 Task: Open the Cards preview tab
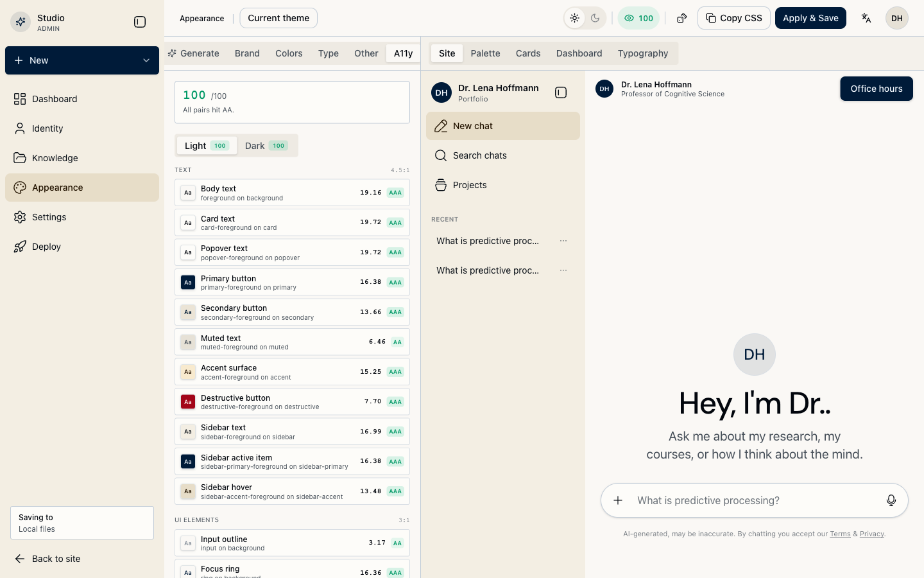(528, 53)
